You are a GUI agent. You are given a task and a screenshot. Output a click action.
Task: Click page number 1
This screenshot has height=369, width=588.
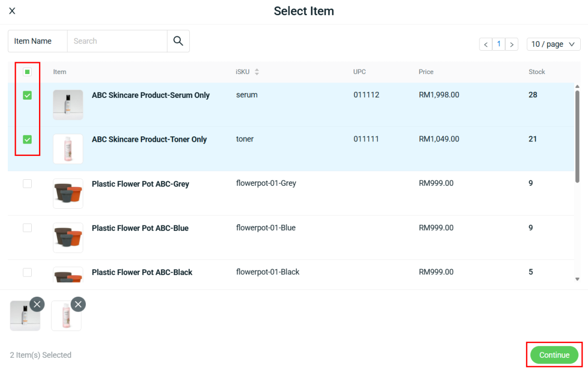pos(499,44)
